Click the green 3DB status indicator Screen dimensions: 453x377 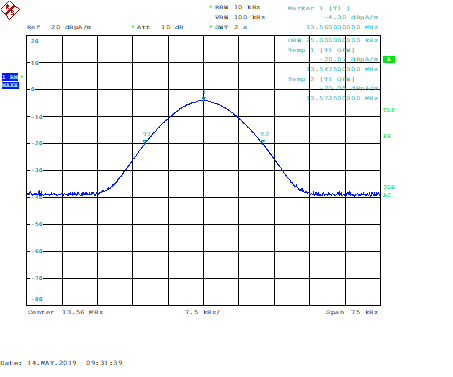click(x=389, y=187)
